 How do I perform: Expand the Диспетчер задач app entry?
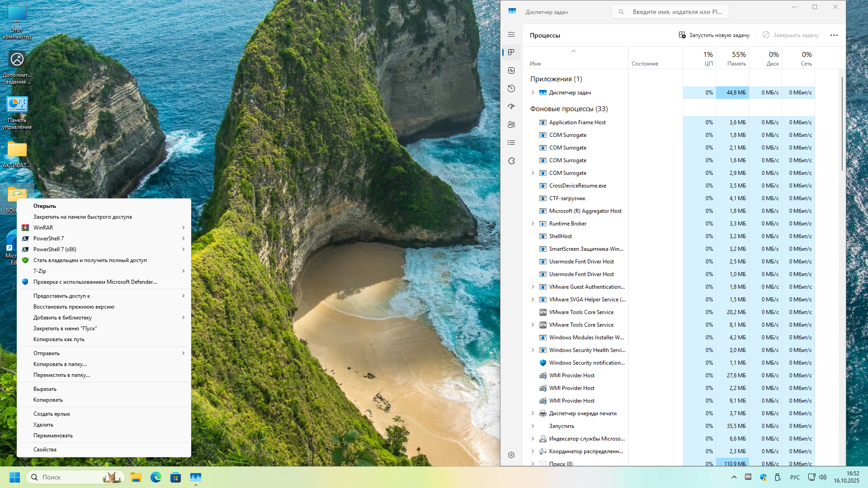coord(533,93)
